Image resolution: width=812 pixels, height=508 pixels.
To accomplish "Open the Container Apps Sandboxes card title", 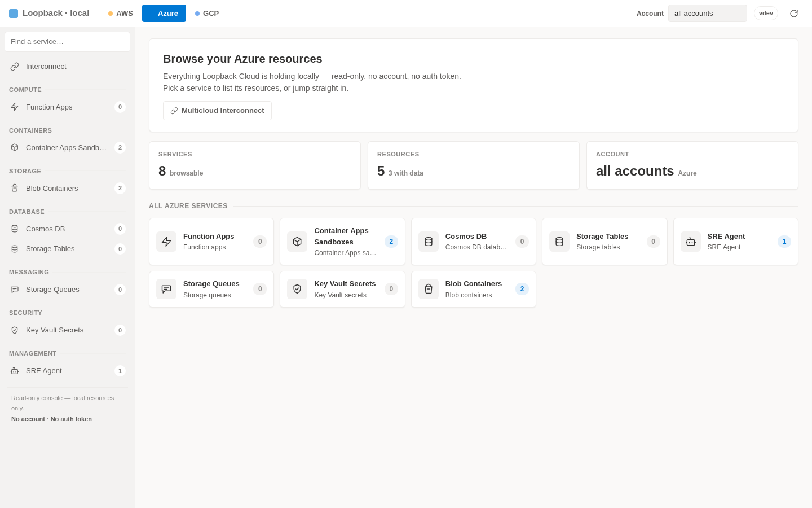I will (x=341, y=237).
